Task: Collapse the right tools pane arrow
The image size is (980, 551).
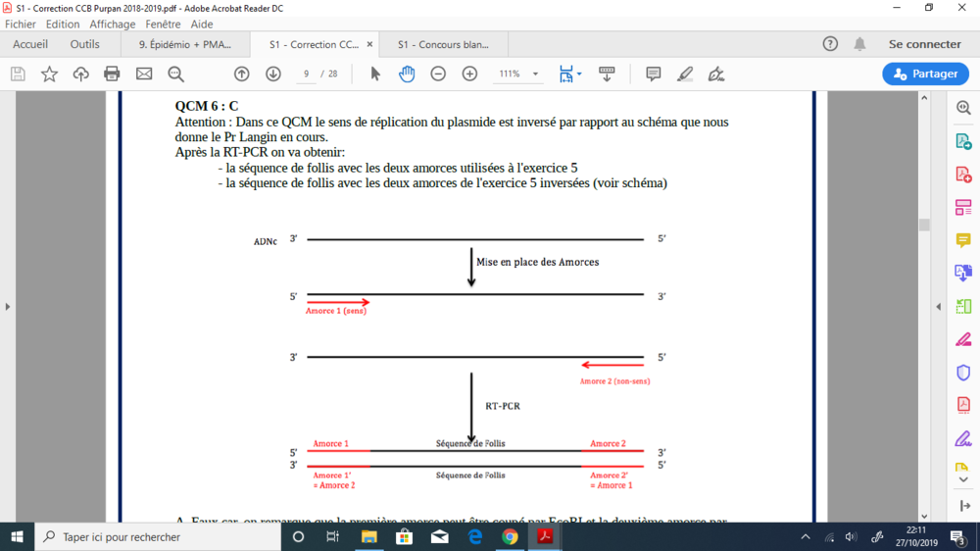Action: coord(939,307)
